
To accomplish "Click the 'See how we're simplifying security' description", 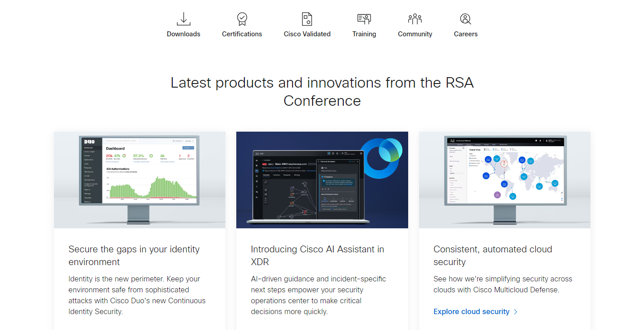I will pos(503,284).
